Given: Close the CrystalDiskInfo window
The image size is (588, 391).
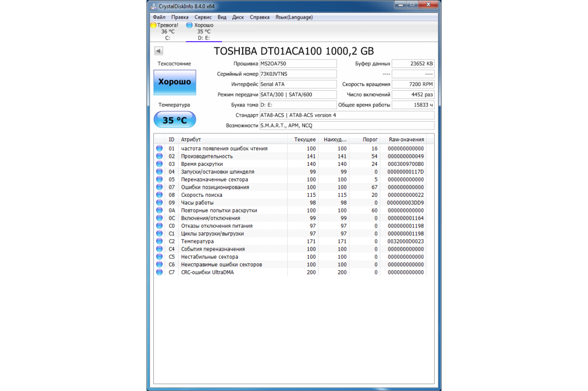Looking at the screenshot, I should point(428,5).
